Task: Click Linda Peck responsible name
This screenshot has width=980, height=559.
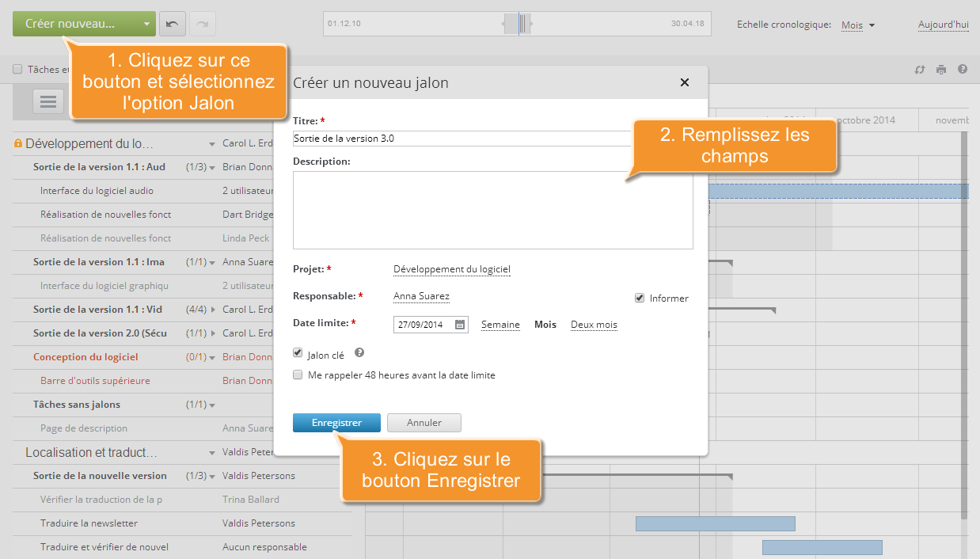Action: pyautogui.click(x=246, y=238)
